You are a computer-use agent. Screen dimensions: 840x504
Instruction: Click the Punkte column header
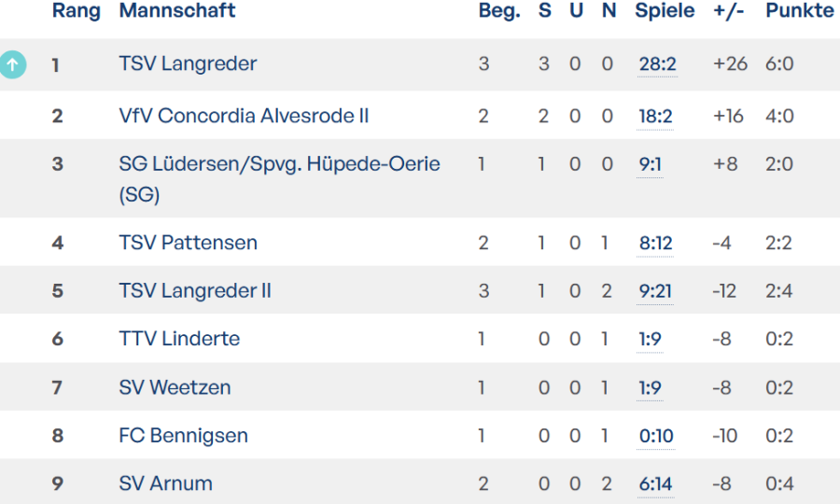(x=800, y=11)
